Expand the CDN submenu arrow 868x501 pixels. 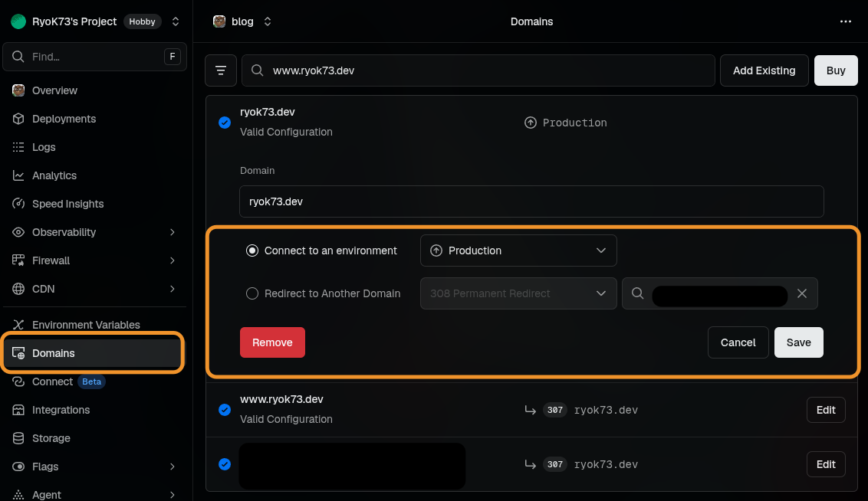coord(173,289)
